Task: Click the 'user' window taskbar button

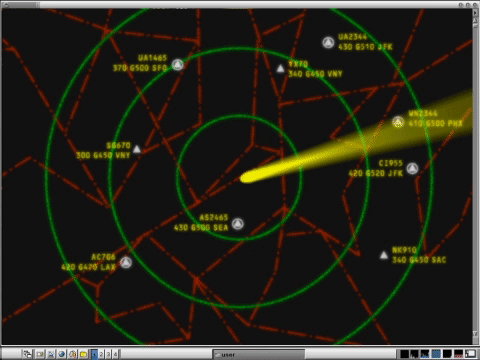Action: click(x=259, y=354)
